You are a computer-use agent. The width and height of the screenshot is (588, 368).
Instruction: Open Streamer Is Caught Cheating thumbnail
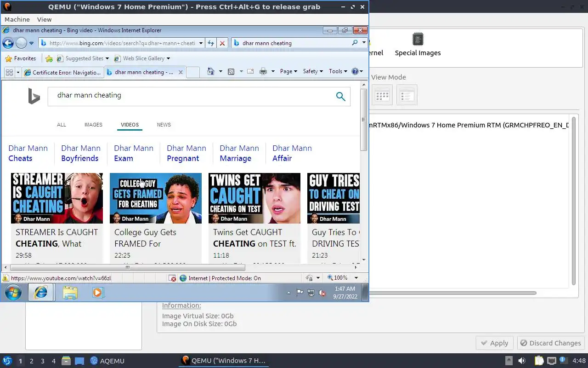57,198
